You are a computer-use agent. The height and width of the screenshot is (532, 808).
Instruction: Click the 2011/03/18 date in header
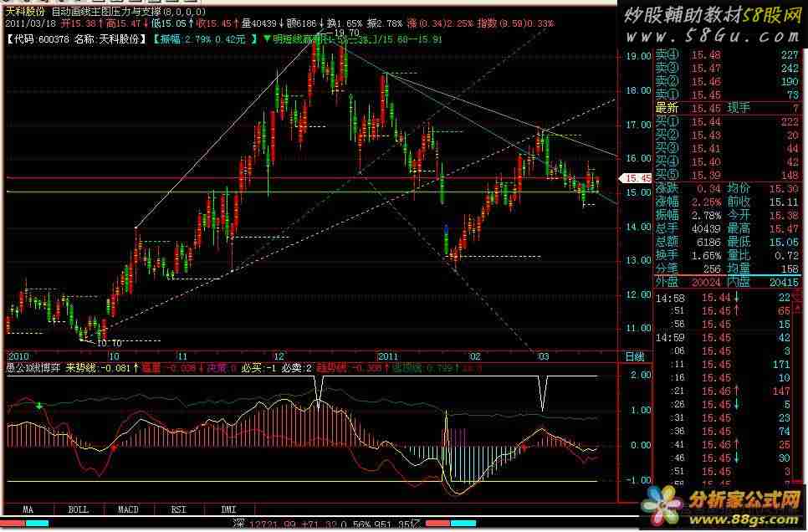tap(30, 23)
